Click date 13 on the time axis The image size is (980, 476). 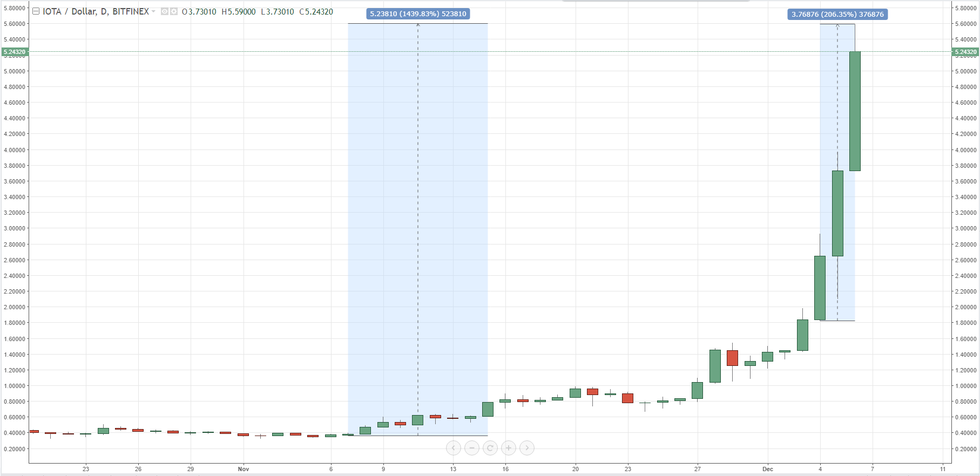[453, 469]
